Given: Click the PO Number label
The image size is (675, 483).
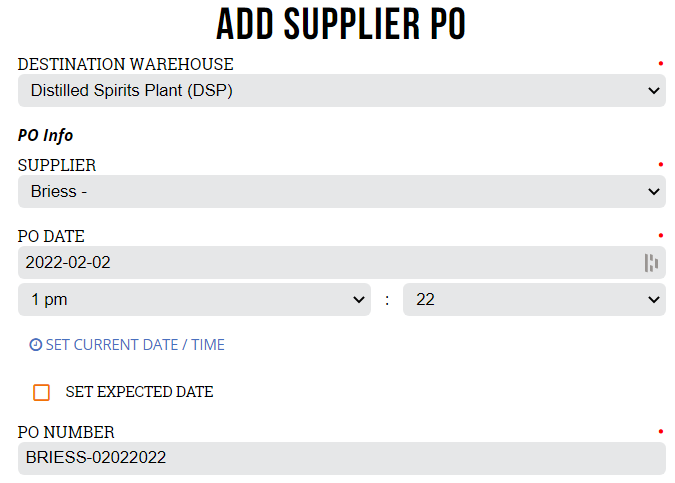Looking at the screenshot, I should point(66,432).
